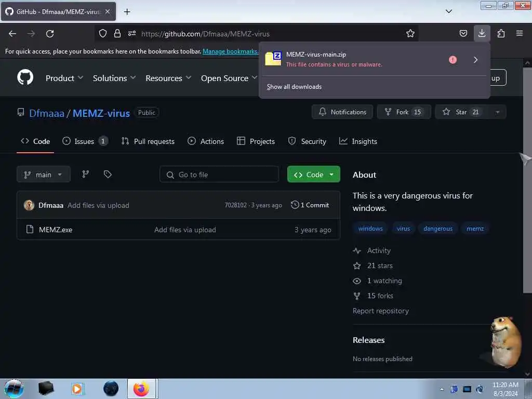
Task: Open media player taskbar icon
Action: coord(77,389)
